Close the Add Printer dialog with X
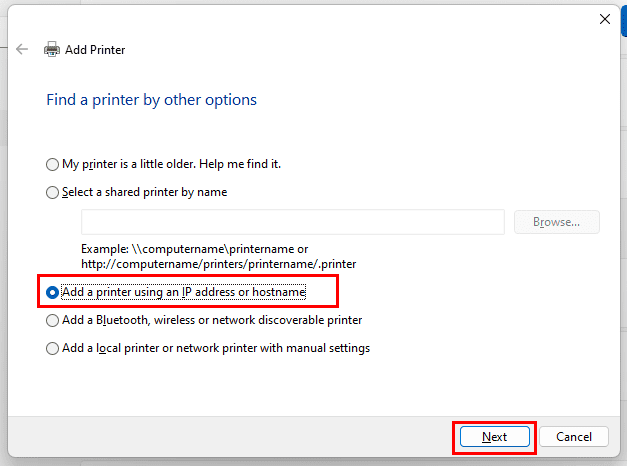627x466 pixels. [x=604, y=18]
